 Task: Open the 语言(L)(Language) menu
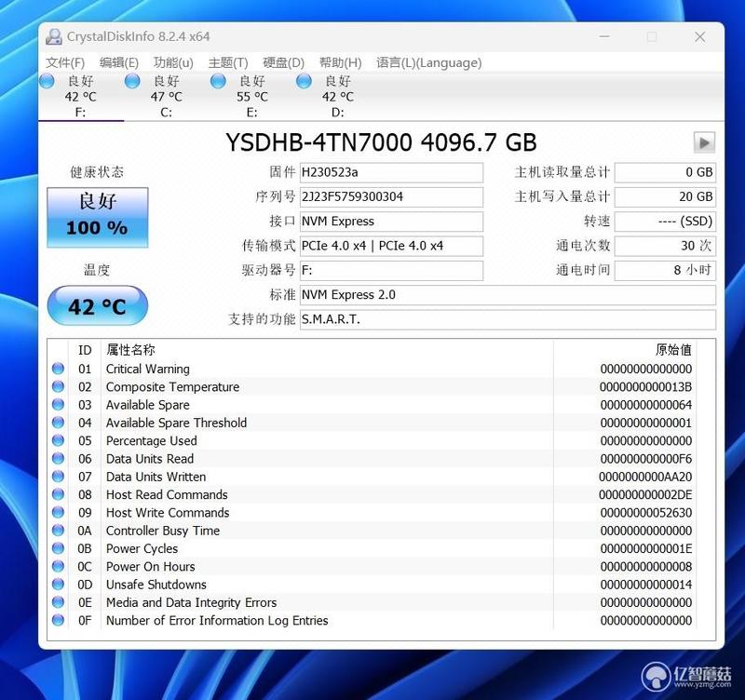click(x=429, y=62)
